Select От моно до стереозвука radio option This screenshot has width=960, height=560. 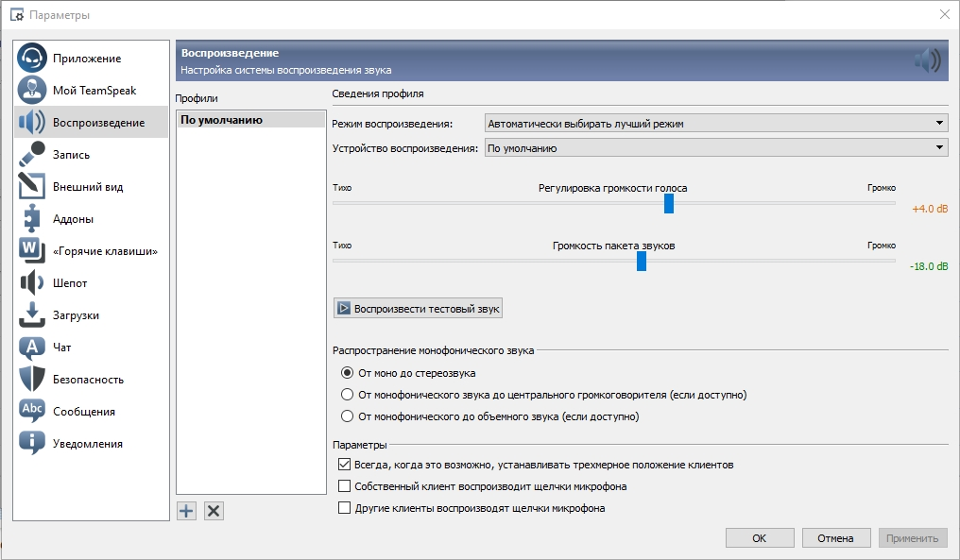click(x=348, y=373)
